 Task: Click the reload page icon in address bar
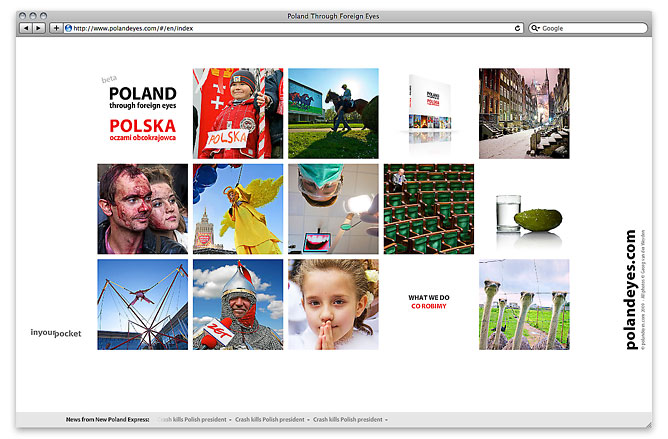click(x=517, y=28)
